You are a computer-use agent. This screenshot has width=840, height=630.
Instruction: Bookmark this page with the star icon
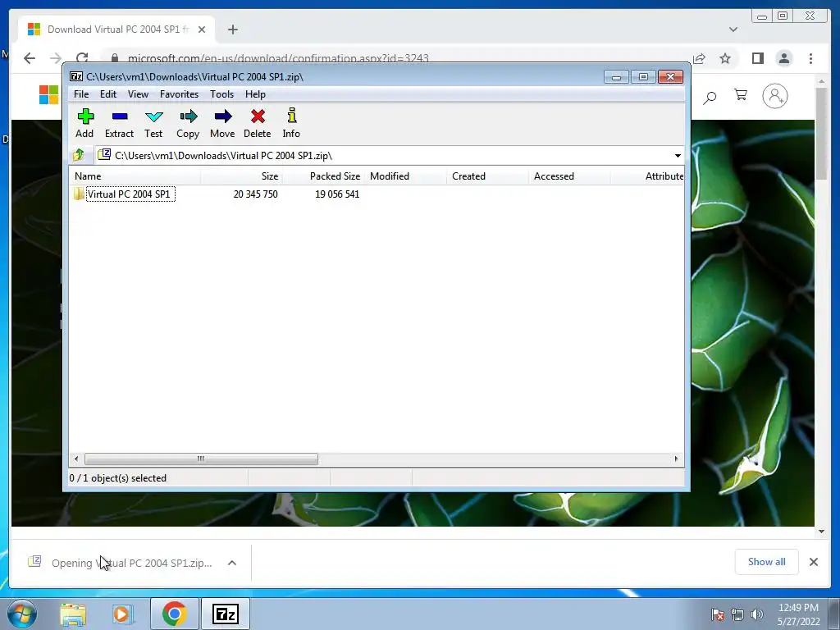point(725,58)
